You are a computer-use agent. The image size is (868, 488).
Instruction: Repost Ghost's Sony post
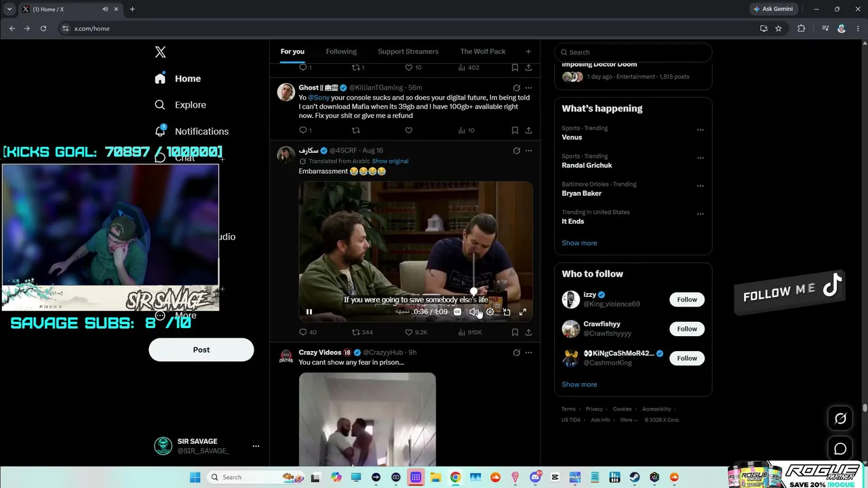(356, 130)
